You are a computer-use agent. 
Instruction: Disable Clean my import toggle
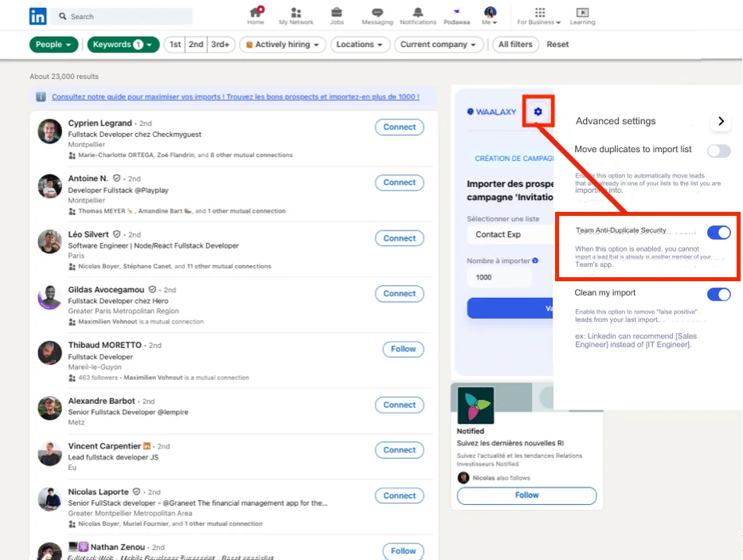coord(719,295)
